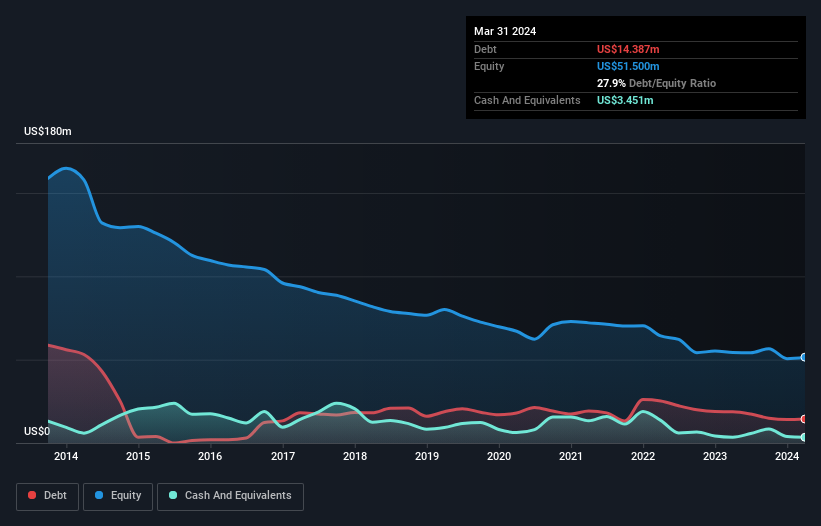The height and width of the screenshot is (526, 821).
Task: Click the US$14.387m debt value
Action: (x=628, y=49)
